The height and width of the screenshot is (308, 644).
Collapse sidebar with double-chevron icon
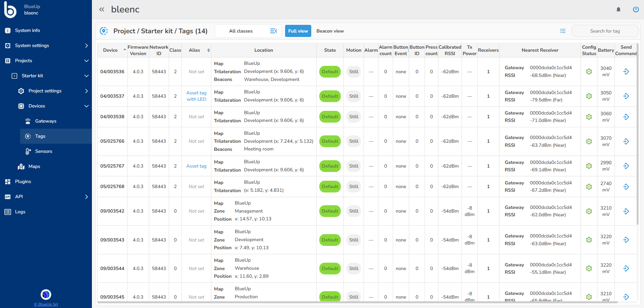(x=102, y=9)
